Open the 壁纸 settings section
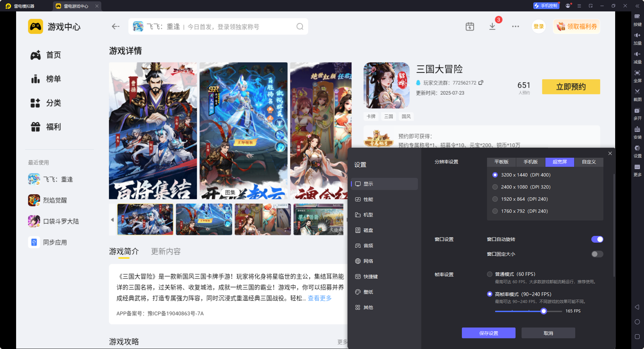 pyautogui.click(x=368, y=292)
